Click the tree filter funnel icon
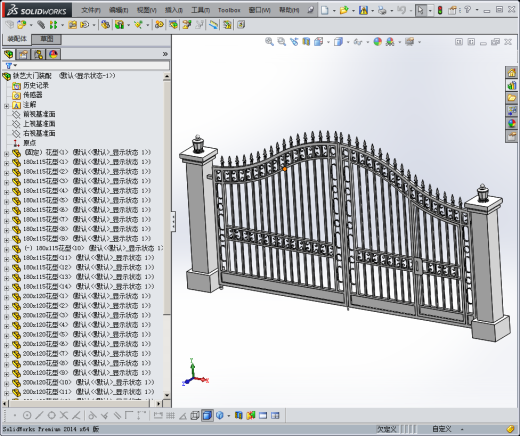520x436 pixels. point(9,66)
